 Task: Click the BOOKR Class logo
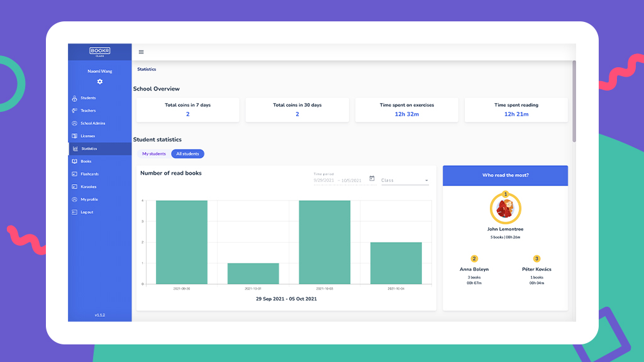pyautogui.click(x=100, y=52)
